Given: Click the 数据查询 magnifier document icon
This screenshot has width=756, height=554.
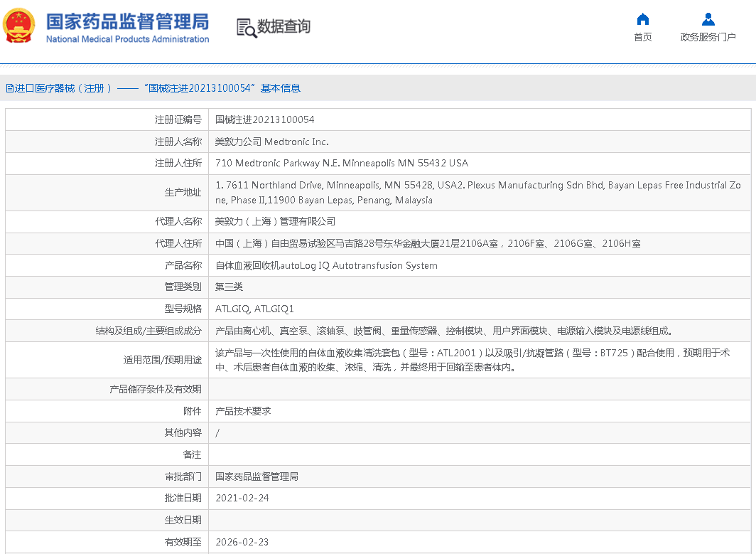Looking at the screenshot, I should pyautogui.click(x=246, y=28).
